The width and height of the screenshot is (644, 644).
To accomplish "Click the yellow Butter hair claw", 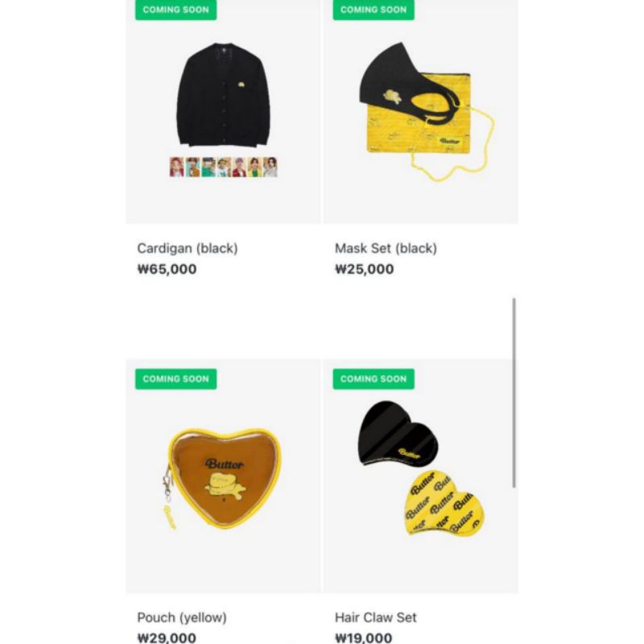I will pyautogui.click(x=444, y=504).
